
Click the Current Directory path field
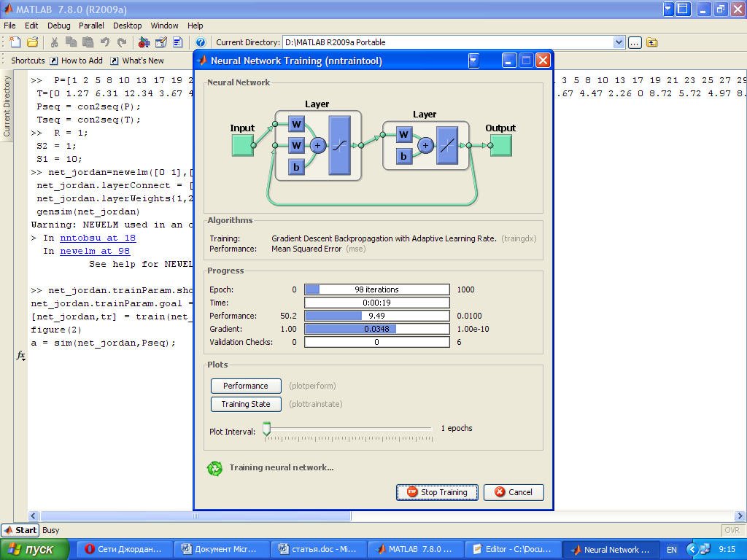coord(448,42)
